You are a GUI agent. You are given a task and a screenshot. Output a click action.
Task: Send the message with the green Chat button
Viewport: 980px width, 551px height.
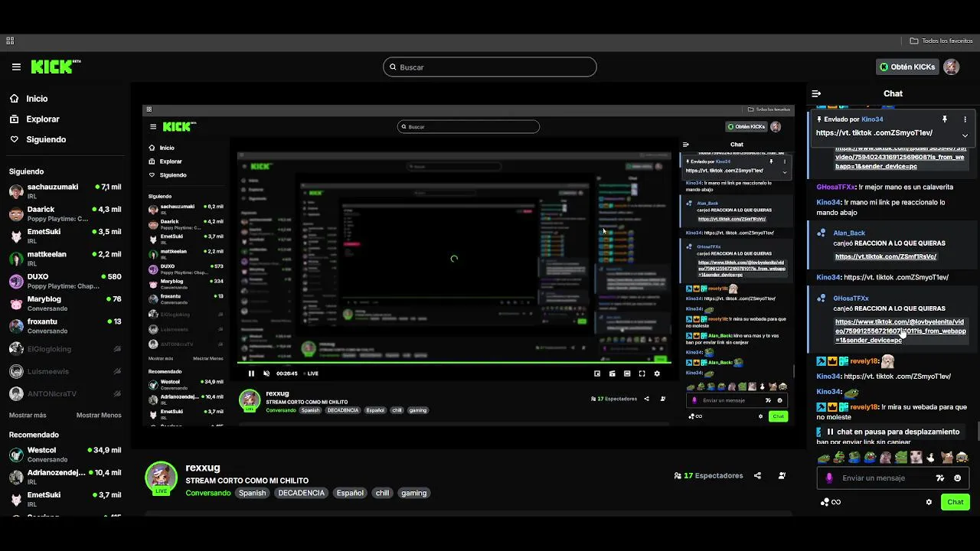click(955, 502)
